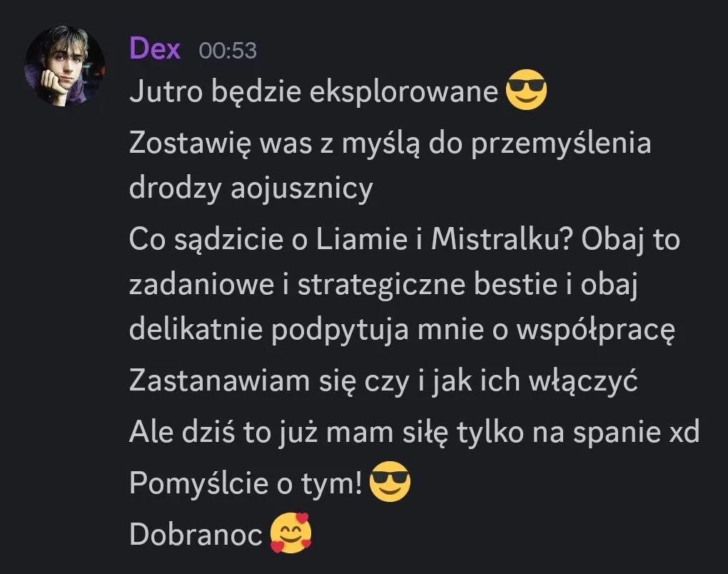Click the 'Ale dziś to już mam siłę' line
The image size is (728, 574).
[x=289, y=433]
